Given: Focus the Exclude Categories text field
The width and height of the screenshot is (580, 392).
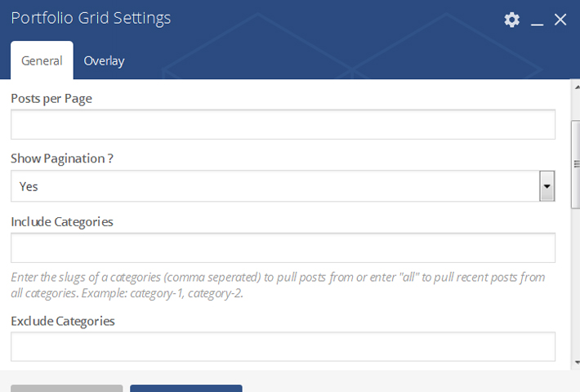Looking at the screenshot, I should (283, 346).
